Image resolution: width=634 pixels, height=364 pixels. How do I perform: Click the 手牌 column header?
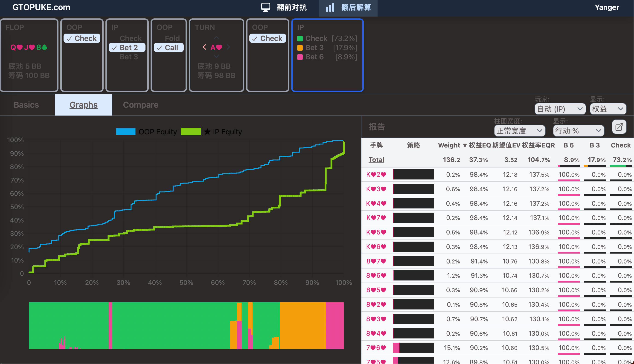pyautogui.click(x=376, y=145)
